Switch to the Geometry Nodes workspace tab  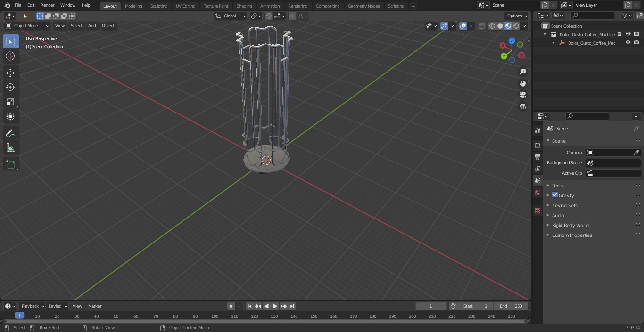coord(363,6)
